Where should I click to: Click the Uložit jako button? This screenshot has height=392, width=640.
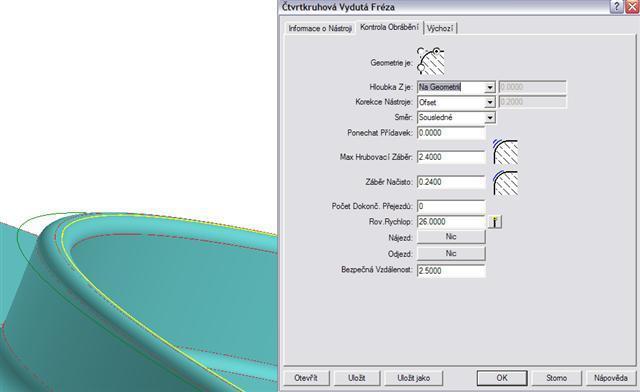(x=413, y=378)
